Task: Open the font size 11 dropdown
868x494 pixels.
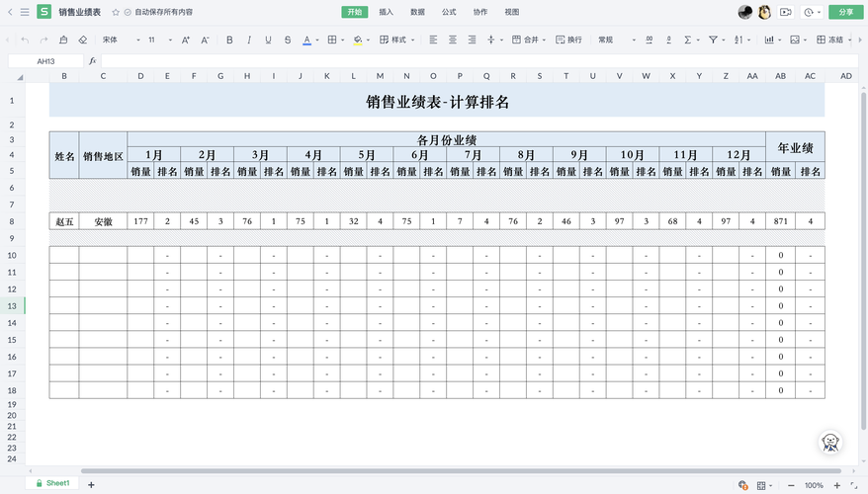Action: tap(160, 40)
